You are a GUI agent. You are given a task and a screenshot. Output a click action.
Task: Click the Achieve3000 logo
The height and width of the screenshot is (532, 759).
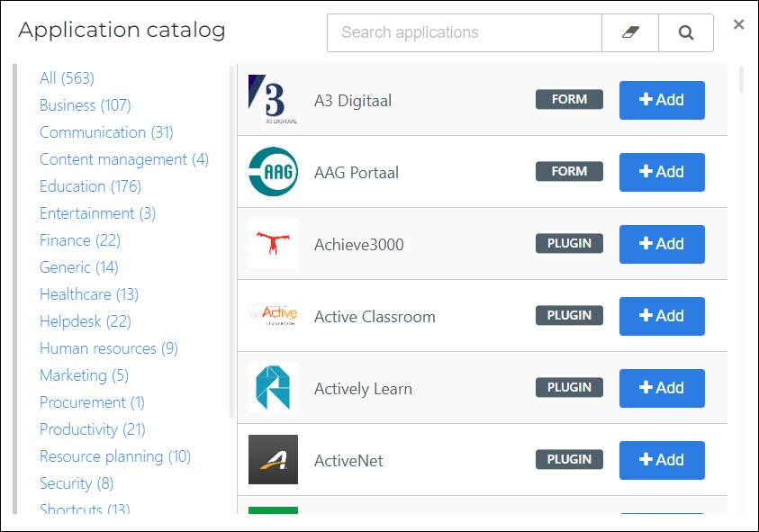coord(273,243)
